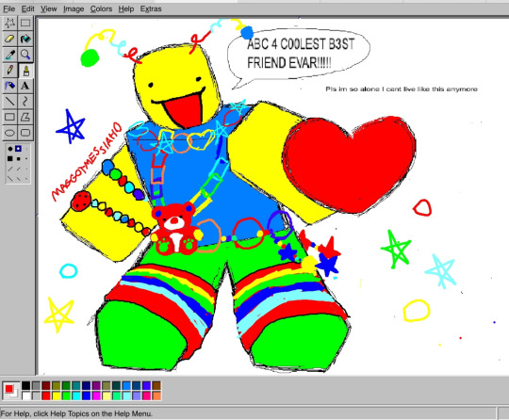Click canvas text 'Pls im so alone'
This screenshot has width=509, height=420.
click(353, 89)
